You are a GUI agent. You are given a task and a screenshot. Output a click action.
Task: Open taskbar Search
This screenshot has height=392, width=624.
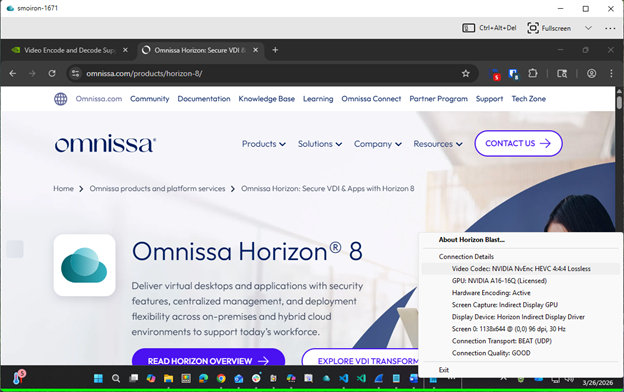[116, 378]
